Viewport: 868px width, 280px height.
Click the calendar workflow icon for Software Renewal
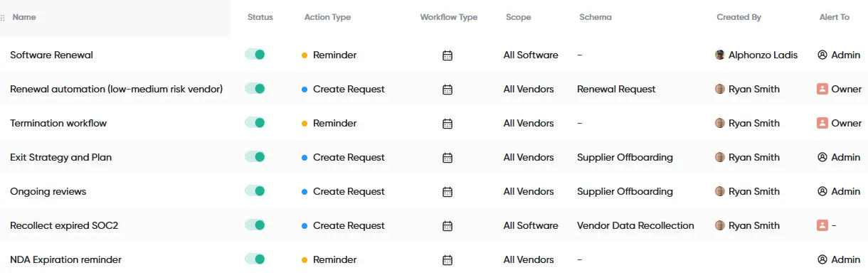pyautogui.click(x=448, y=55)
